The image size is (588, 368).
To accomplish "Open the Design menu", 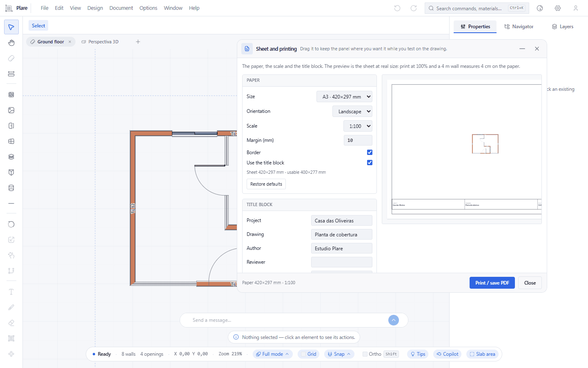I will pyautogui.click(x=95, y=8).
